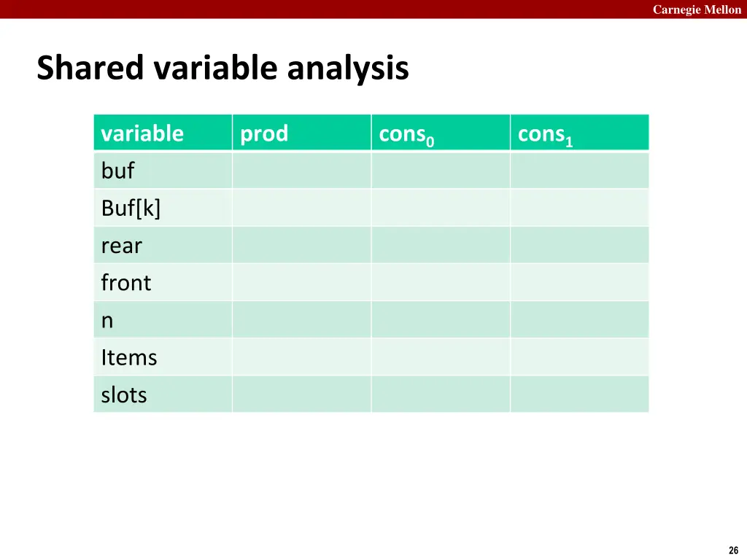Click the 'rear' variable cell
Viewport: 747px width, 560px height.
[x=163, y=245]
